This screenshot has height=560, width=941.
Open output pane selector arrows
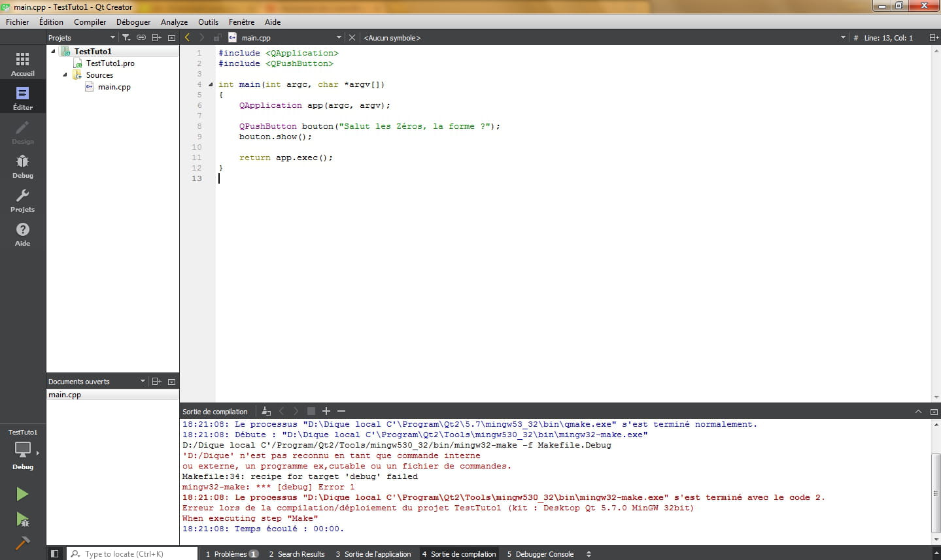point(589,554)
